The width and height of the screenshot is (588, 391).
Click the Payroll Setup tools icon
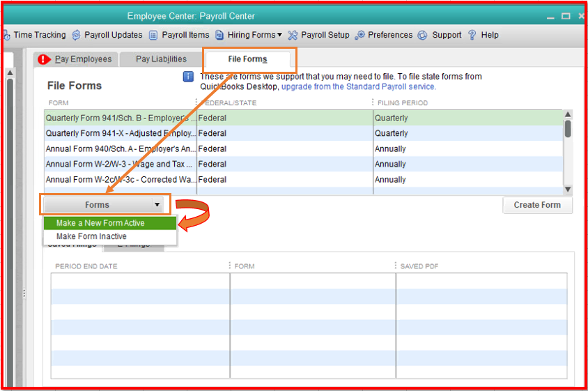[x=293, y=35]
